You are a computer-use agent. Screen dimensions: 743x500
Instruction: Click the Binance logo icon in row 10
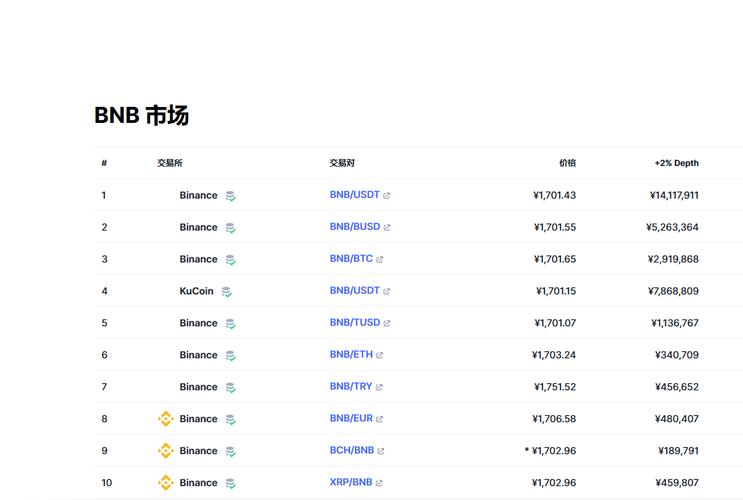click(165, 482)
